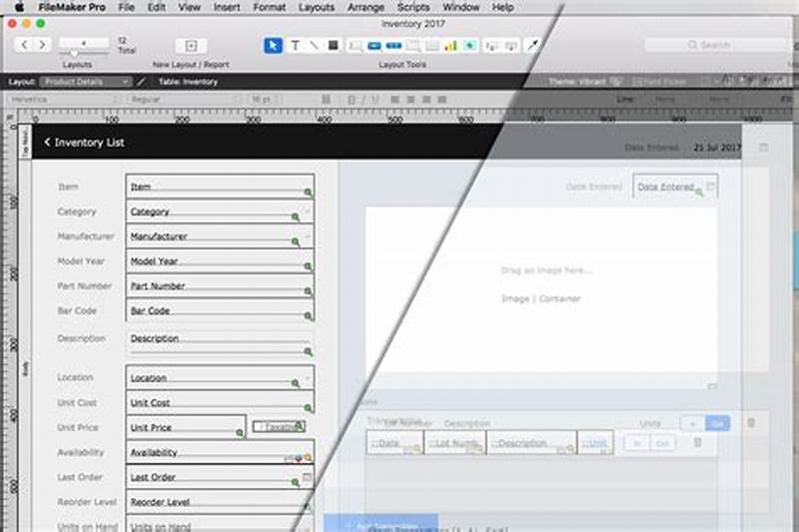Click the Field Picker button
Viewport: 799px width, 532px height.
point(659,82)
